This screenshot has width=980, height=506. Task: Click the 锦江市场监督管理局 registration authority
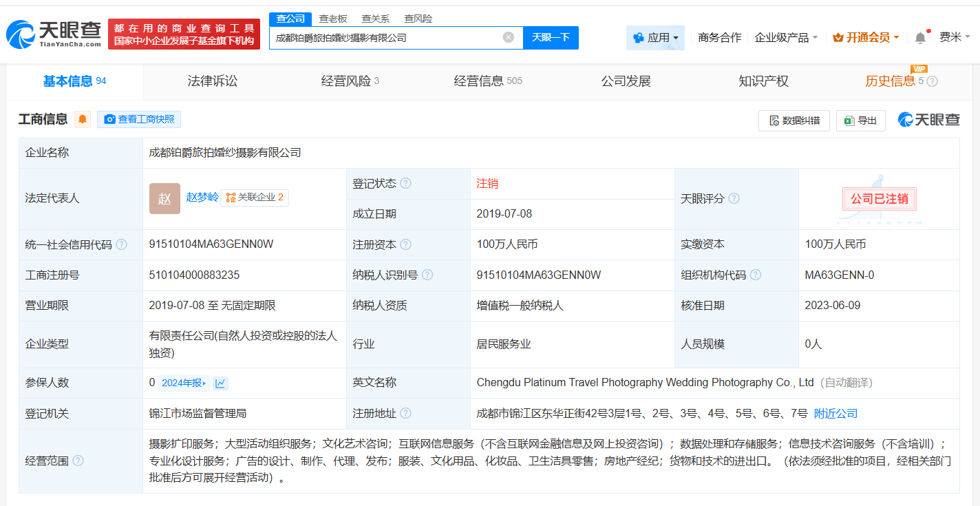198,414
